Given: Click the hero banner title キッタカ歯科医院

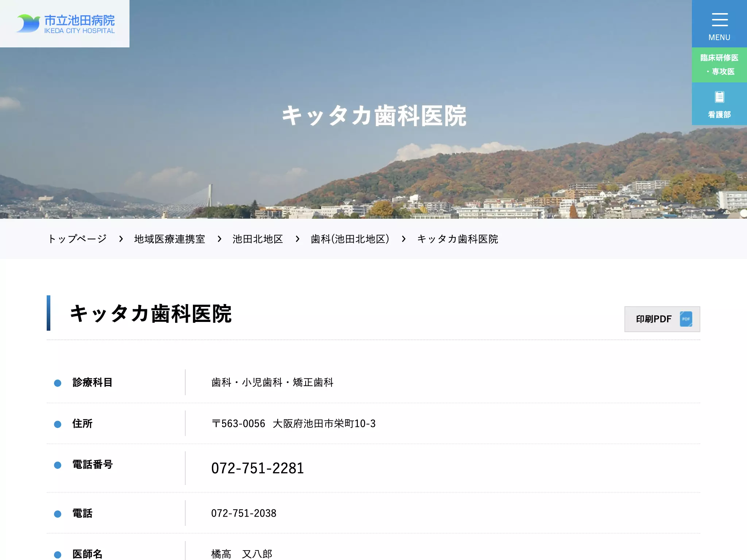Looking at the screenshot, I should tap(374, 116).
